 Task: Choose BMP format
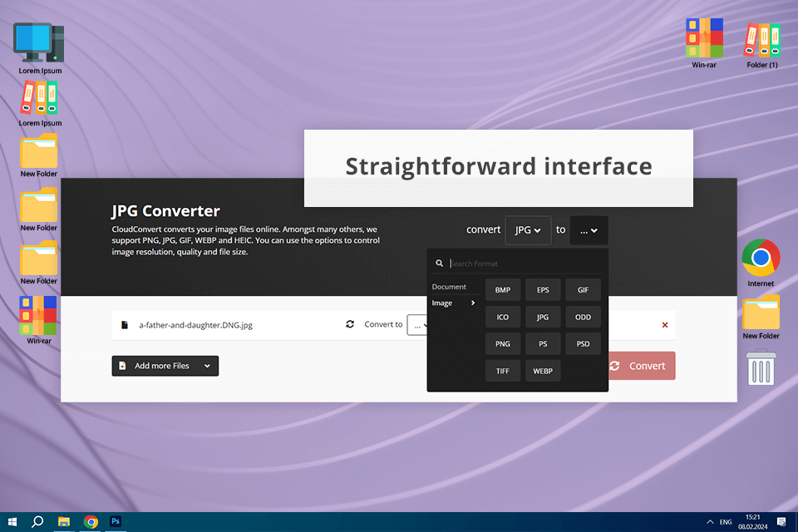pyautogui.click(x=503, y=289)
